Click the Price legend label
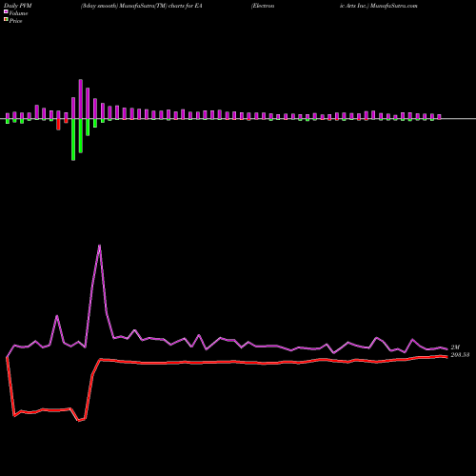The width and height of the screenshot is (476, 476). (x=15, y=21)
